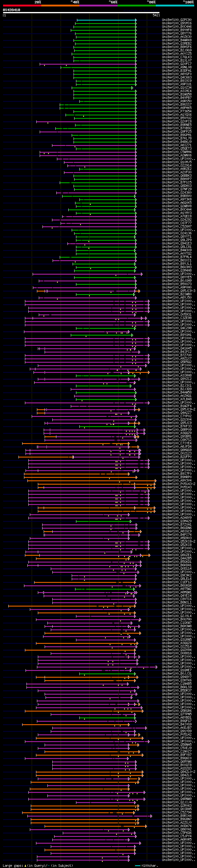Viewport: 197px width, 868px height.
Task: Click label UniRef100_Q1OZ34
Action: [x=177, y=88]
